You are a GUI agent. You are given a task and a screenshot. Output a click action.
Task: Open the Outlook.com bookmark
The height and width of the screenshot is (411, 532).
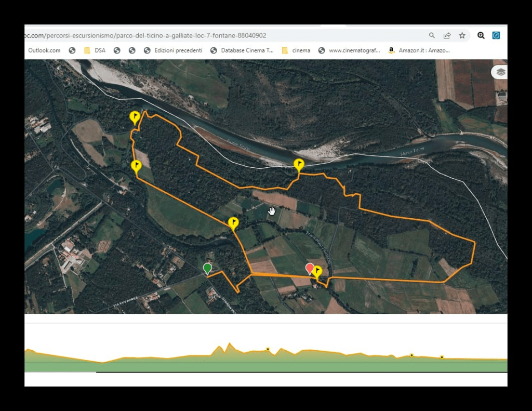(44, 50)
